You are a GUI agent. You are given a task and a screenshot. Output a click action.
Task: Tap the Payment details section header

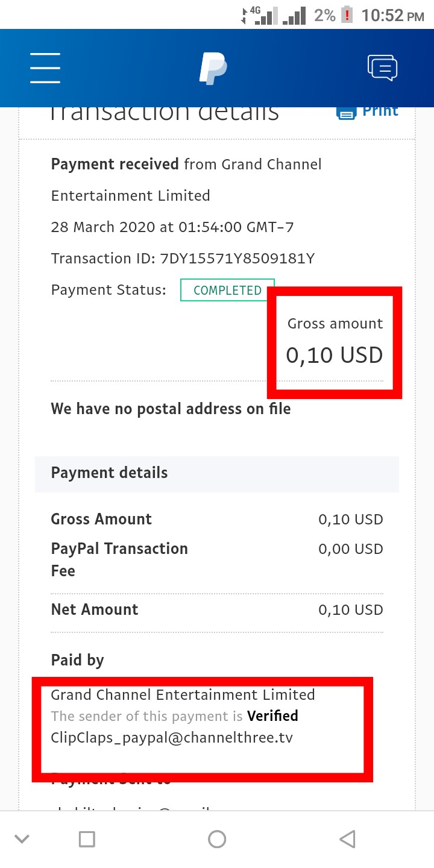[109, 473]
